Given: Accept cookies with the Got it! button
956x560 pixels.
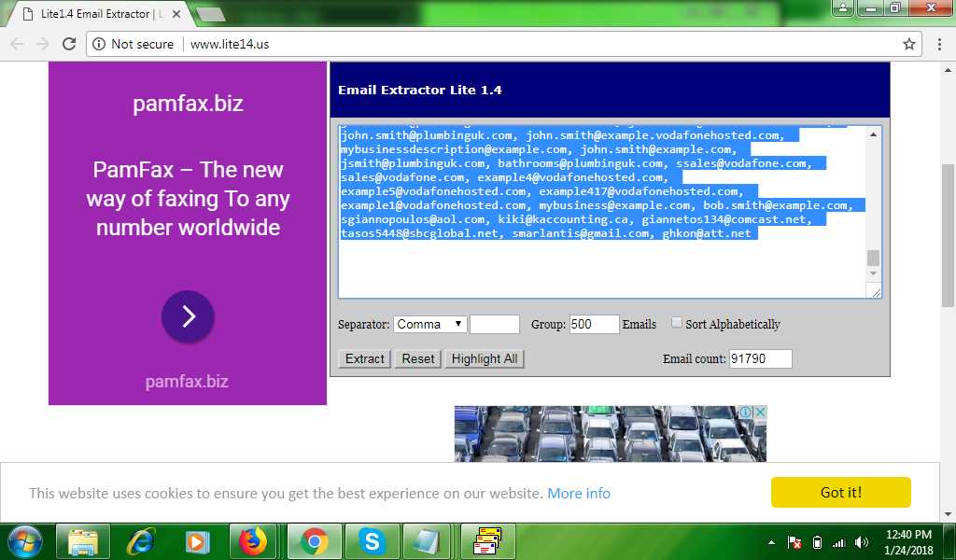Looking at the screenshot, I should point(841,493).
